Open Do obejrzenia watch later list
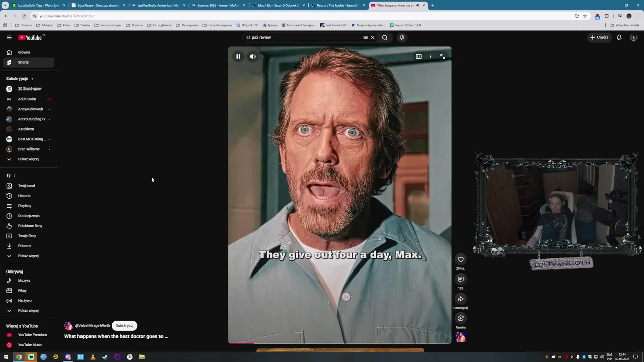644x362 pixels. click(28, 216)
